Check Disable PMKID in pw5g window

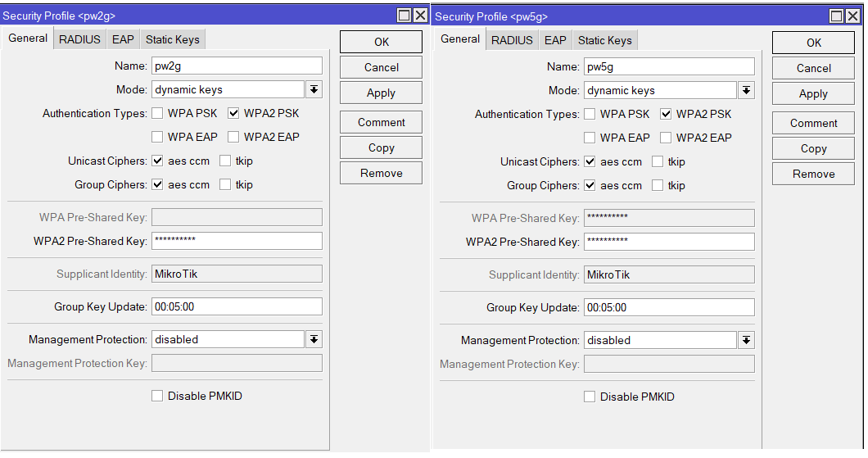click(590, 397)
